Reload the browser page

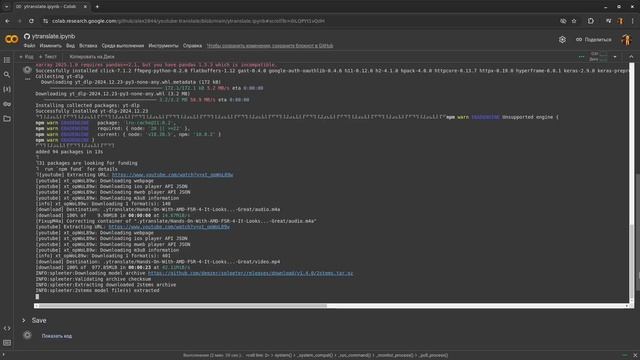point(31,21)
